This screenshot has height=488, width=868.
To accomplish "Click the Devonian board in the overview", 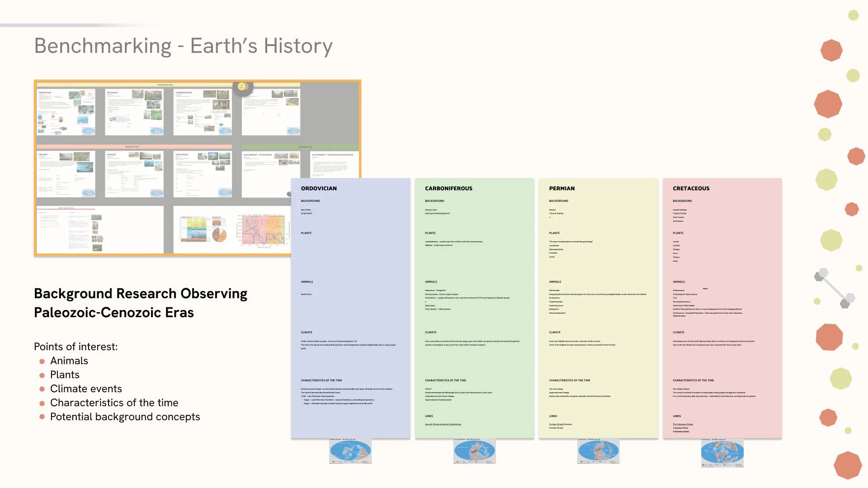I will point(134,112).
